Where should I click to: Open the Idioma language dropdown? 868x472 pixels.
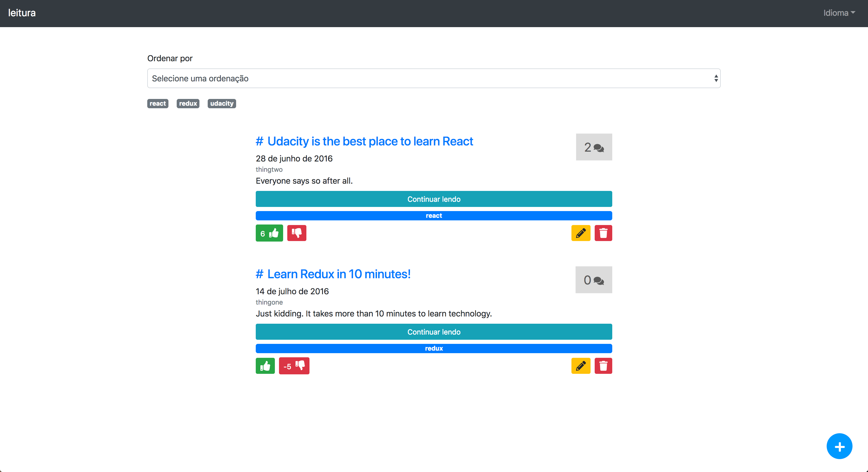[839, 13]
